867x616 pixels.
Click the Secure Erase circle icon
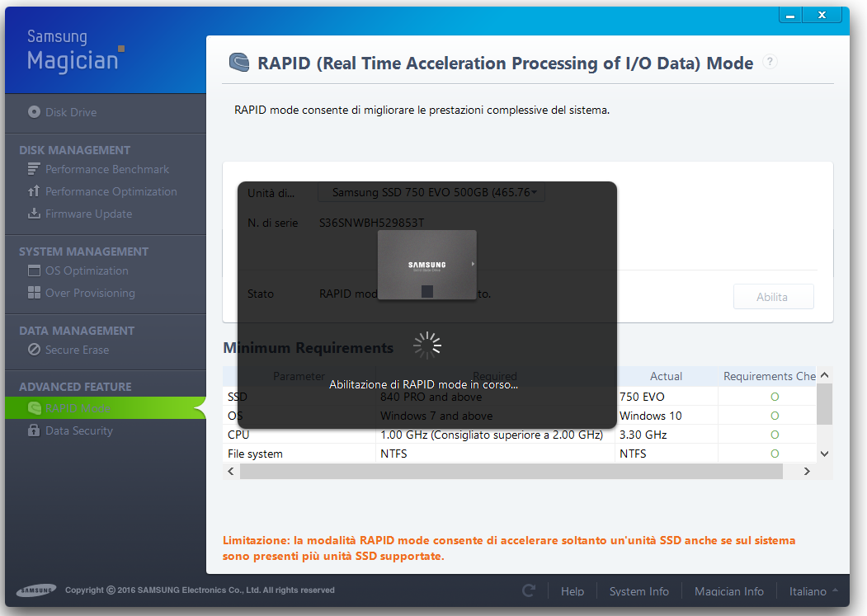click(35, 350)
